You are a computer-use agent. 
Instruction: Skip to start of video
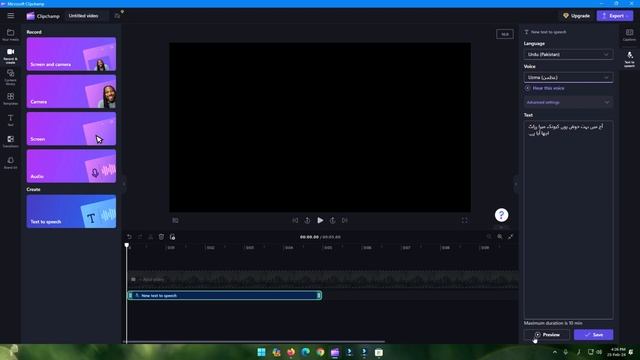pyautogui.click(x=295, y=220)
